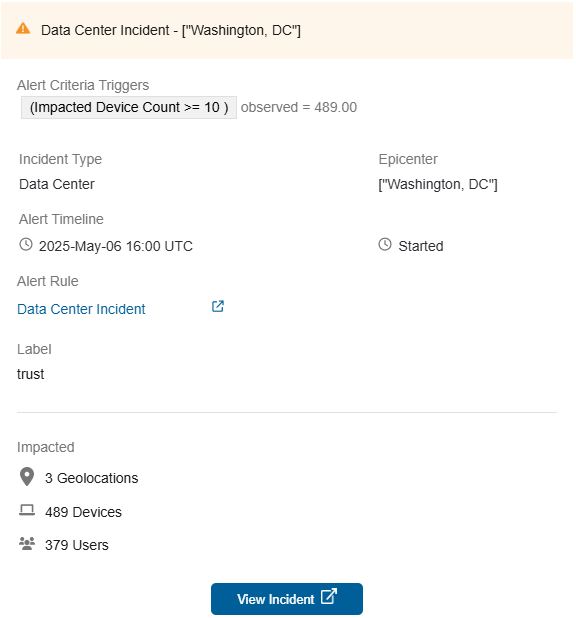Open the Alert Rule external link icon

pos(218,307)
